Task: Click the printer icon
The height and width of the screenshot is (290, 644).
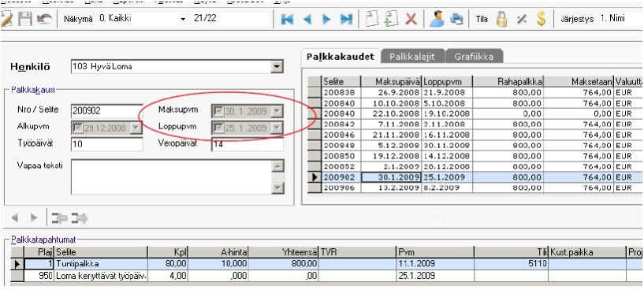Action: tap(456, 19)
